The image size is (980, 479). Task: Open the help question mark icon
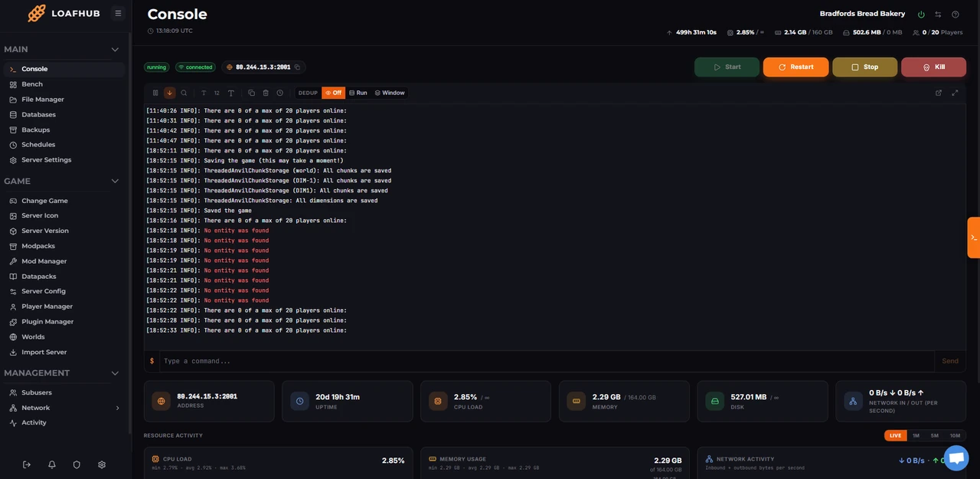pos(955,15)
